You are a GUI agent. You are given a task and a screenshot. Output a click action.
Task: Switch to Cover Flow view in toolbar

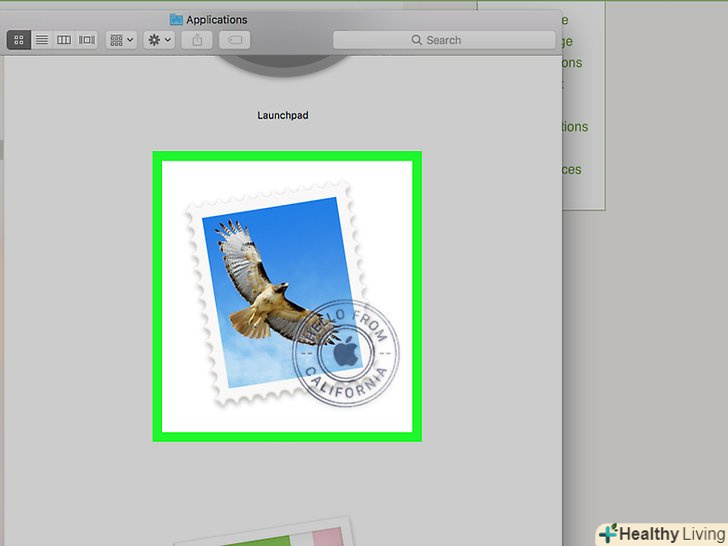pos(87,40)
